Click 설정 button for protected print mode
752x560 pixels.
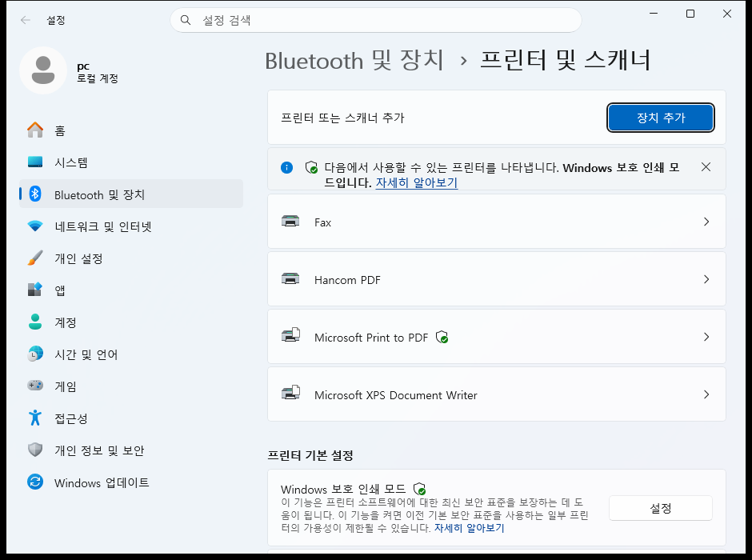[660, 508]
